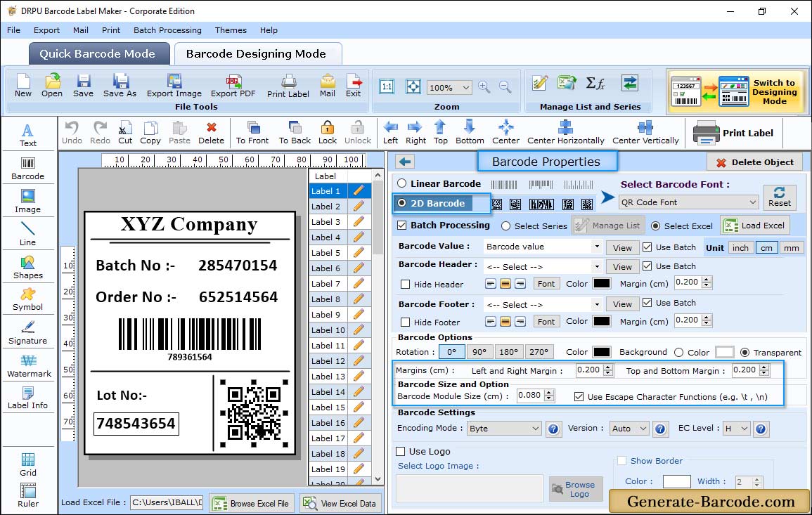Lock the selected object
Image resolution: width=812 pixels, height=515 pixels.
tap(328, 133)
